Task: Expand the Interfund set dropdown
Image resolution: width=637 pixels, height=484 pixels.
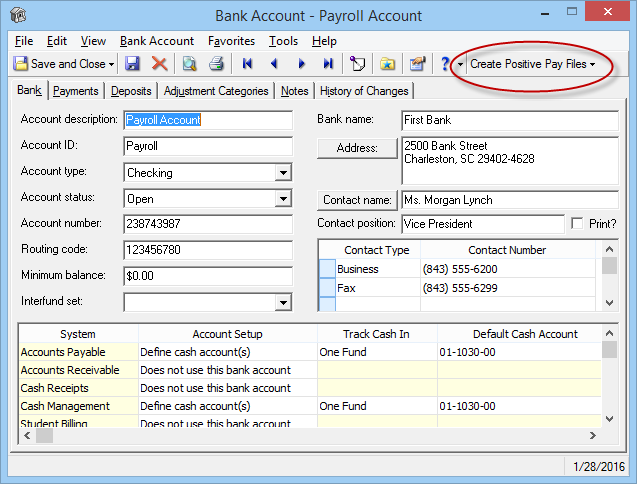Action: point(283,302)
